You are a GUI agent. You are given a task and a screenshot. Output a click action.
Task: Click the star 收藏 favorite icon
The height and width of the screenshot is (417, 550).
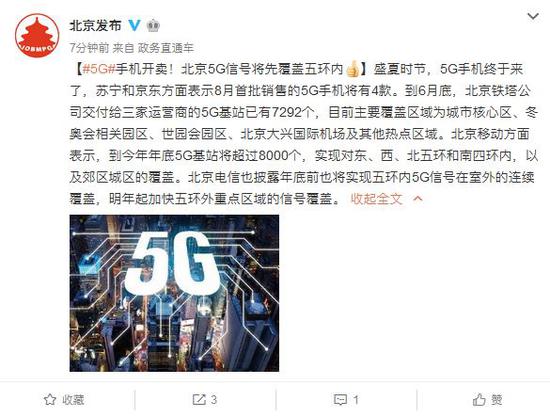tap(50, 399)
